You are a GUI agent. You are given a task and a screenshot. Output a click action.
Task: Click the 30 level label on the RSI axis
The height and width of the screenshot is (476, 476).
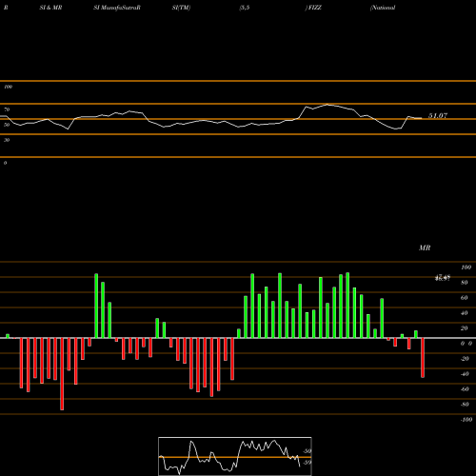click(7, 140)
